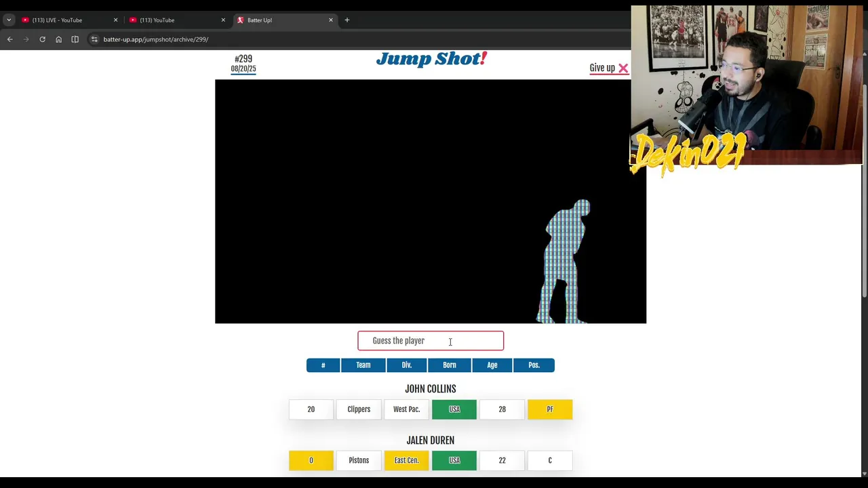
Task: Click the Jump Shot! logo
Action: (431, 60)
